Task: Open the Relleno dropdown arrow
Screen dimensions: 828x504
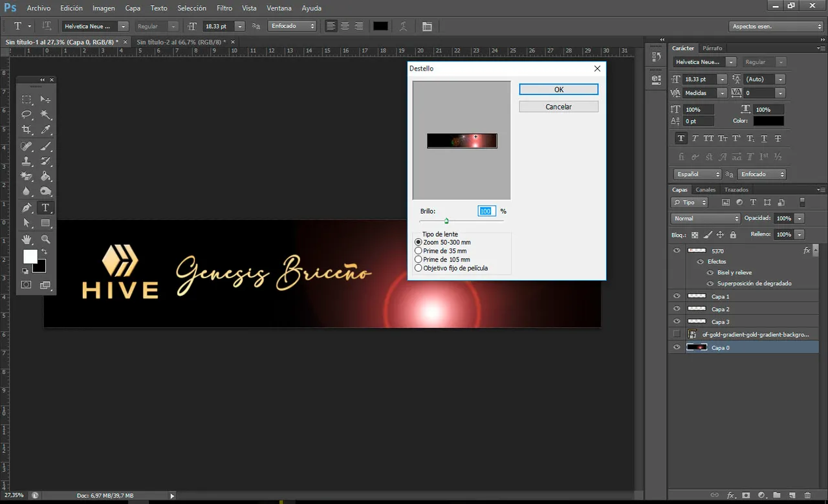Action: 800,234
